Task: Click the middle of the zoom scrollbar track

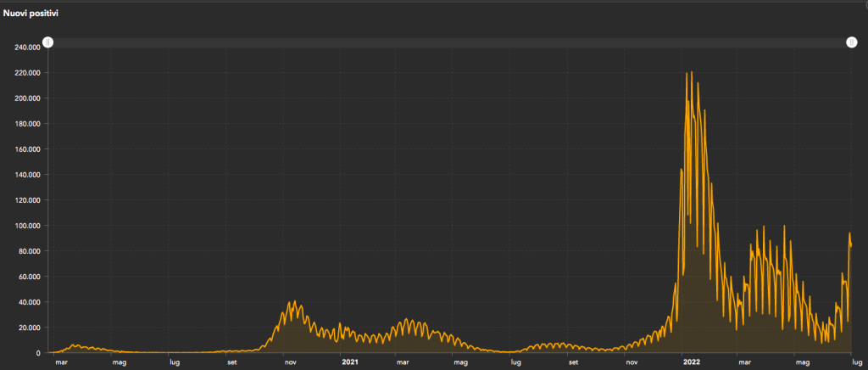Action: tap(449, 42)
